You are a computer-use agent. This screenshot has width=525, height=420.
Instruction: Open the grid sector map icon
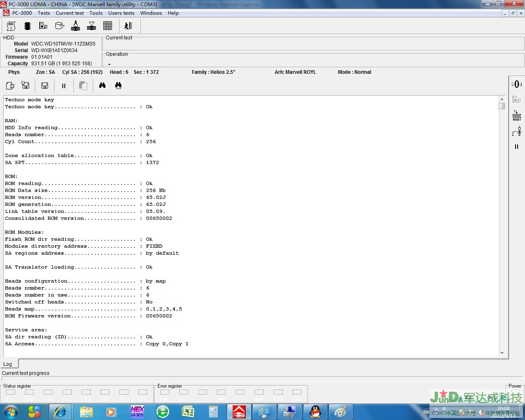point(108,26)
